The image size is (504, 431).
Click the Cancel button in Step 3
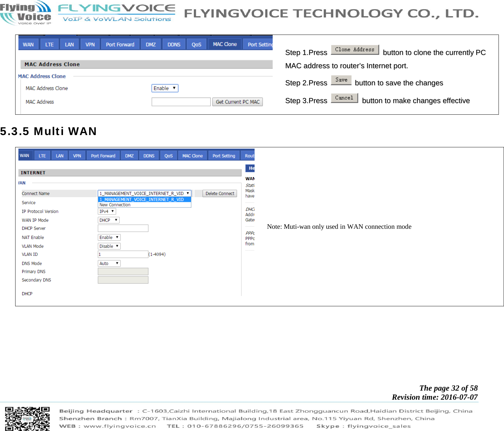tap(344, 98)
